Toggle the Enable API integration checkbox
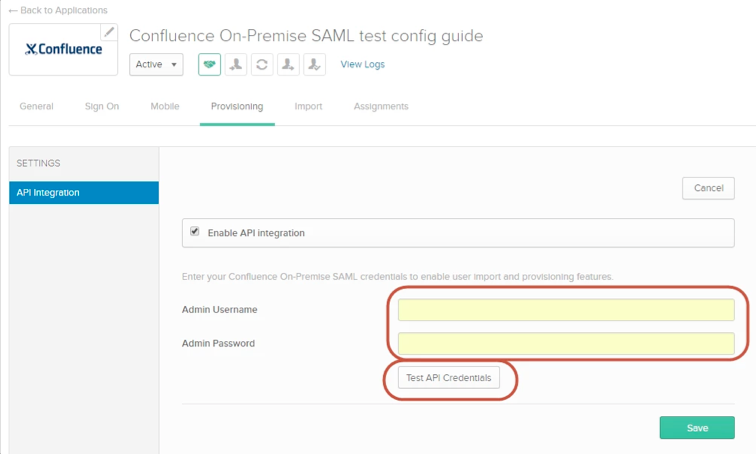Viewport: 756px width, 454px height. pyautogui.click(x=195, y=232)
